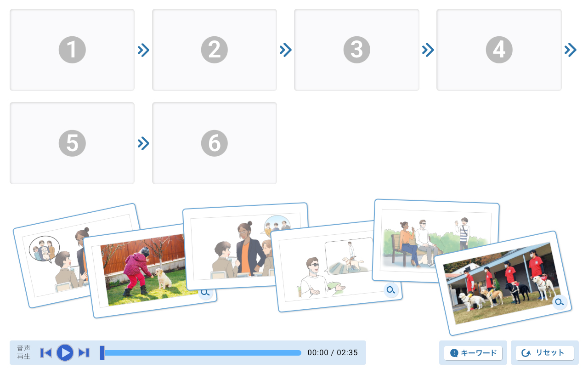Skip to previous audio track button

[x=45, y=353]
